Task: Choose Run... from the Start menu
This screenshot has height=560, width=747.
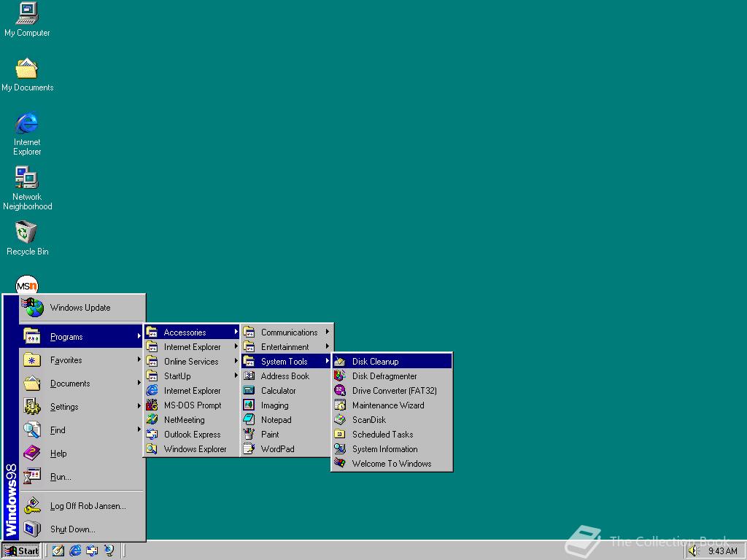Action: (x=82, y=477)
